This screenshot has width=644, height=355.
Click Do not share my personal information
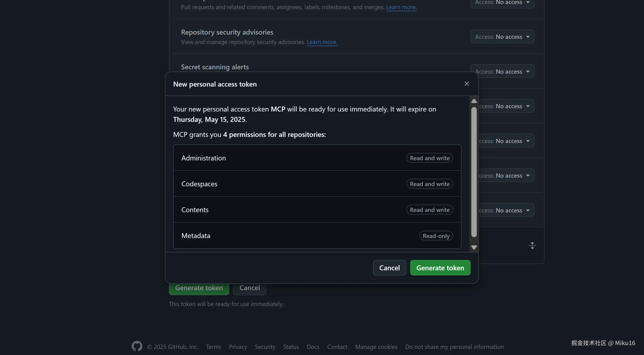[454, 347]
